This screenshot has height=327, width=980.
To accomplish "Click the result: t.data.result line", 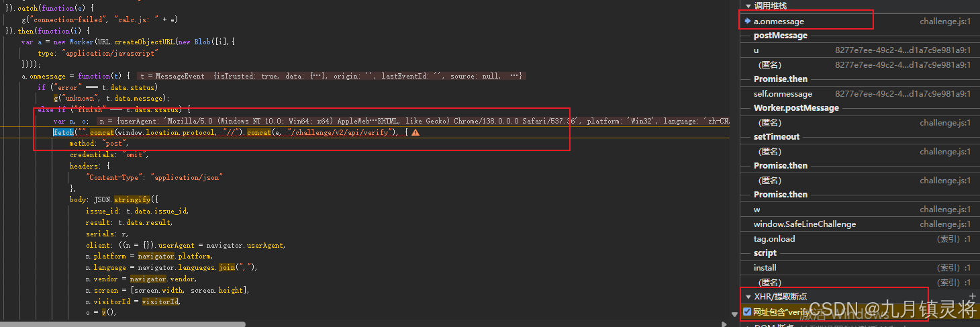I will (x=129, y=222).
